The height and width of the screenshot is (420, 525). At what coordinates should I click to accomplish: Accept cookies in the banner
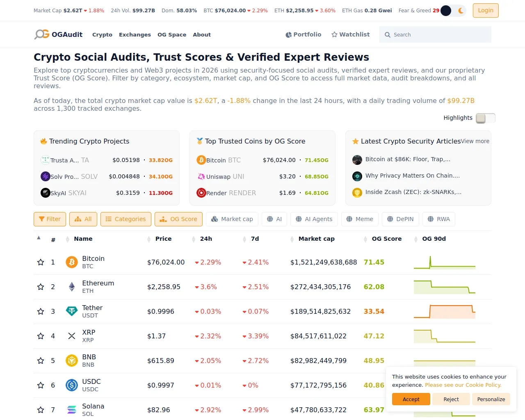pyautogui.click(x=411, y=399)
